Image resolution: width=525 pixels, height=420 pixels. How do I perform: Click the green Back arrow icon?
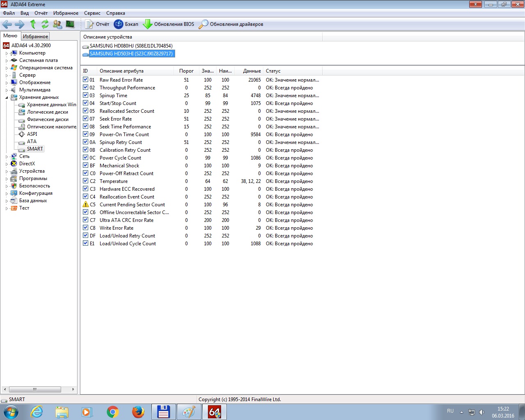point(7,24)
